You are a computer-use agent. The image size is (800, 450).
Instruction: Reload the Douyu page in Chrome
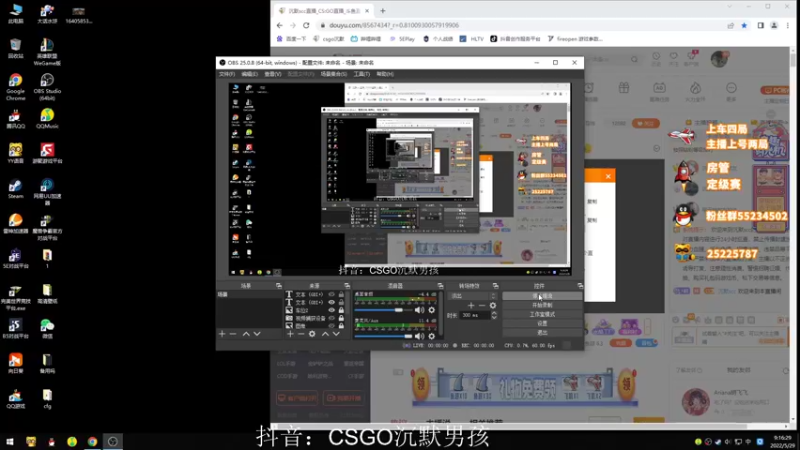point(306,25)
